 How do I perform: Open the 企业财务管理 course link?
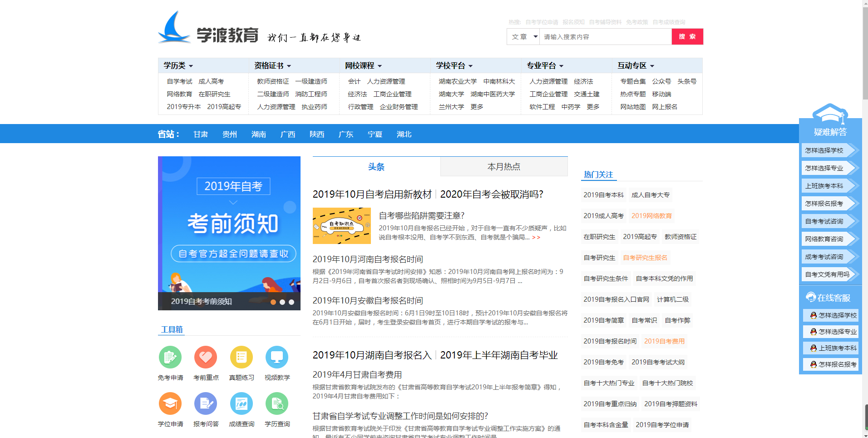[x=399, y=107]
